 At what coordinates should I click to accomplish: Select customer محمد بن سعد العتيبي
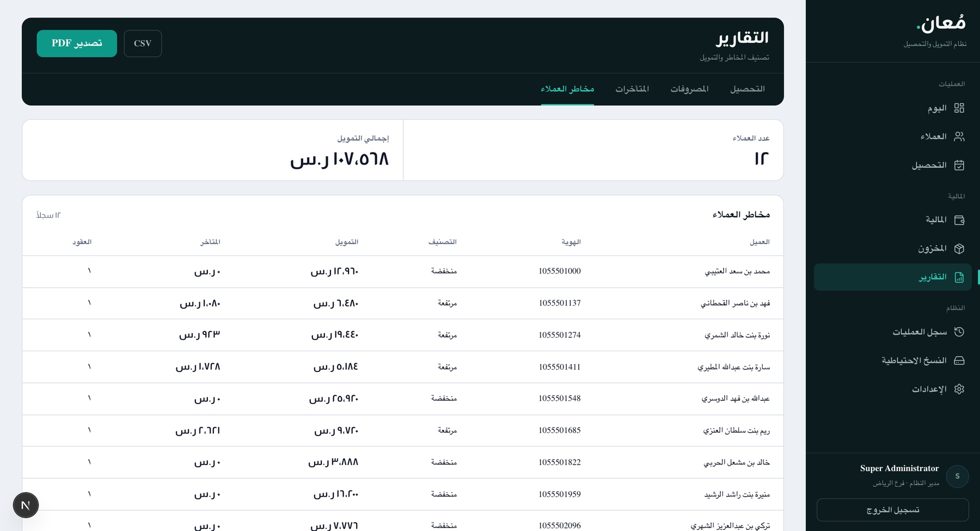click(737, 271)
